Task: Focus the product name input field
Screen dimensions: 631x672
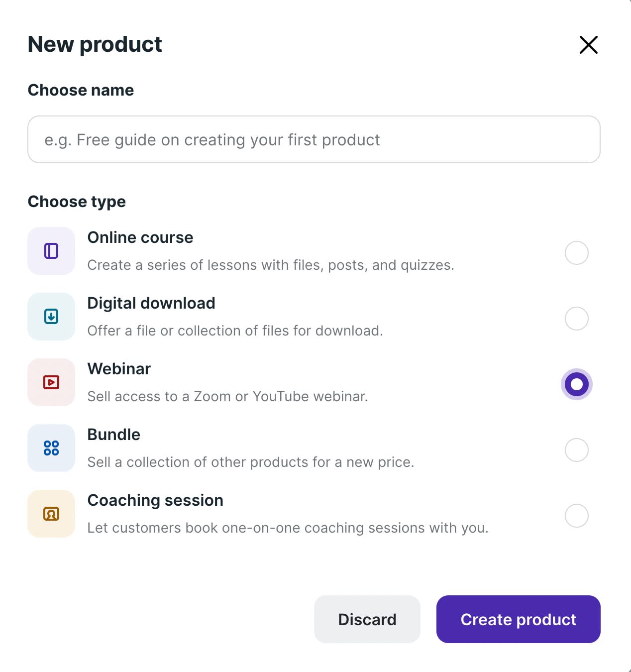Action: tap(314, 140)
